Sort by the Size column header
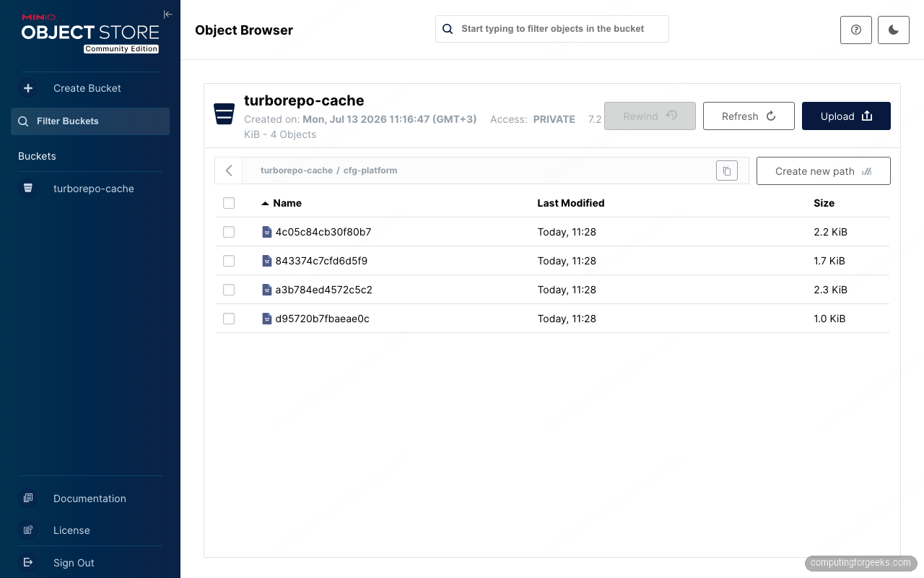Viewport: 924px width, 578px height. 824,203
